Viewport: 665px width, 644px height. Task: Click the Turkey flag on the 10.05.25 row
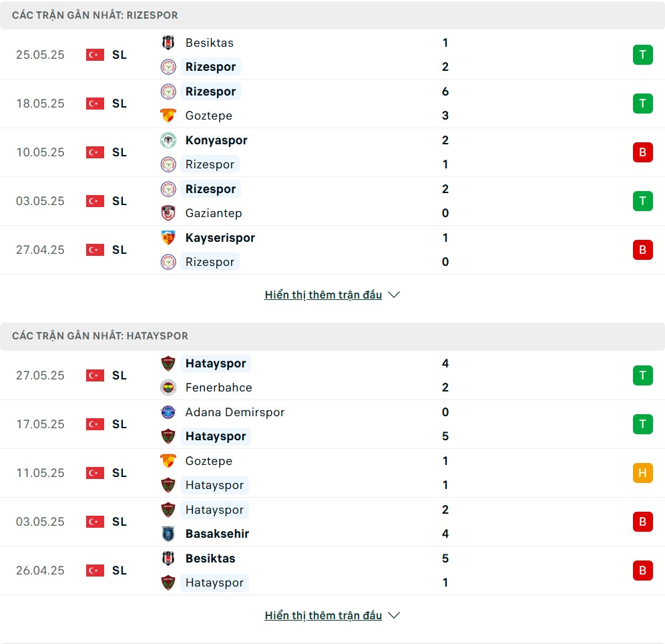point(95,152)
